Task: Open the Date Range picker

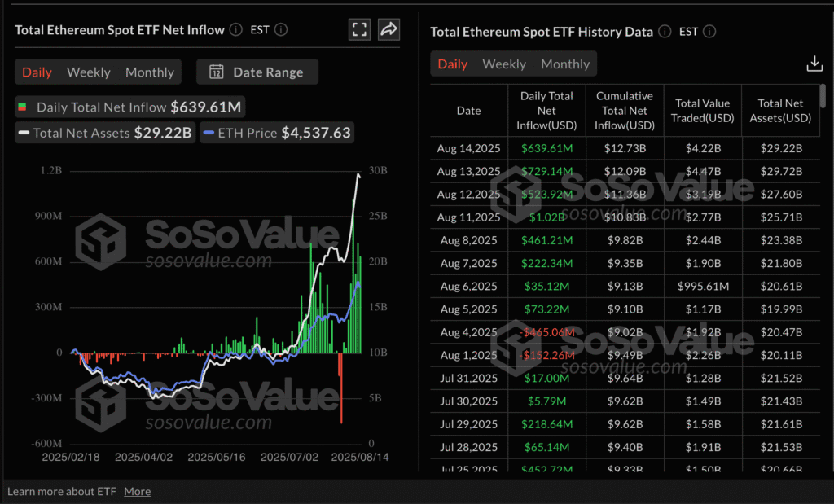Action: pyautogui.click(x=257, y=72)
